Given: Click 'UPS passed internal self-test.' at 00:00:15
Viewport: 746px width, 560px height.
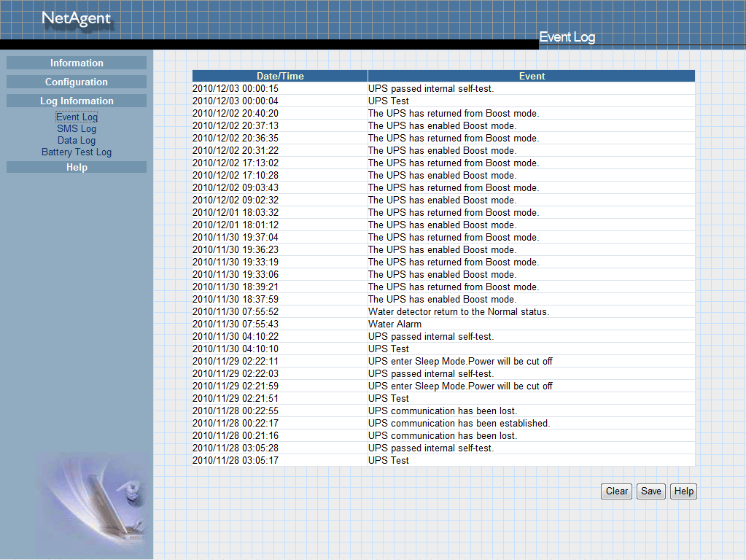Looking at the screenshot, I should coord(431,88).
